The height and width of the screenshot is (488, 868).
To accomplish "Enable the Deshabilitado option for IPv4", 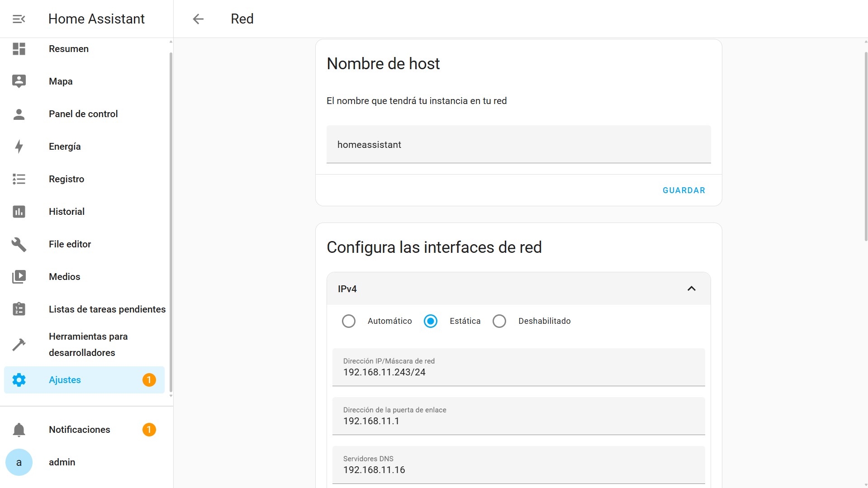I will click(x=499, y=321).
